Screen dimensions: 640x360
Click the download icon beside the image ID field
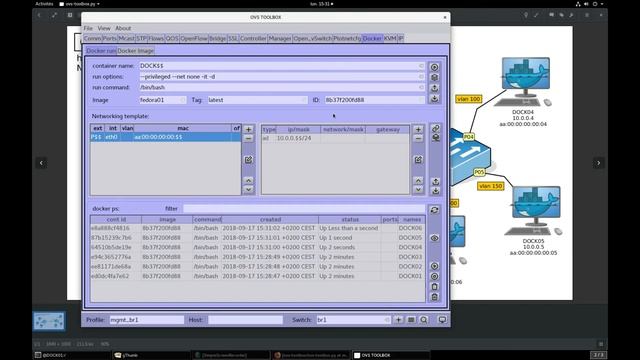pyautogui.click(x=434, y=98)
